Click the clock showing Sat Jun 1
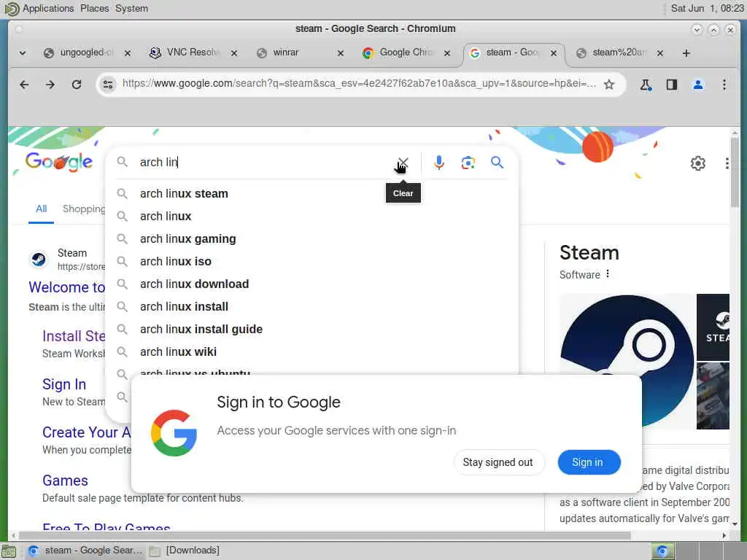 point(707,9)
